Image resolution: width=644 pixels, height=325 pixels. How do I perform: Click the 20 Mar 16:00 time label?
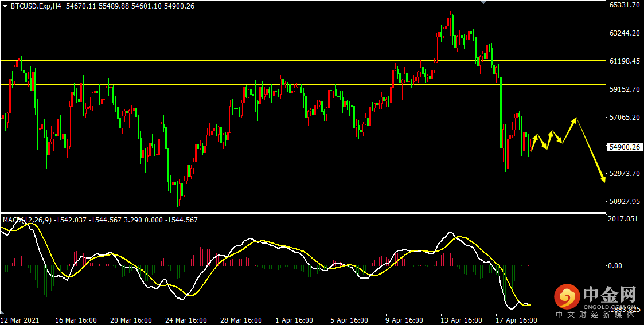pyautogui.click(x=131, y=320)
